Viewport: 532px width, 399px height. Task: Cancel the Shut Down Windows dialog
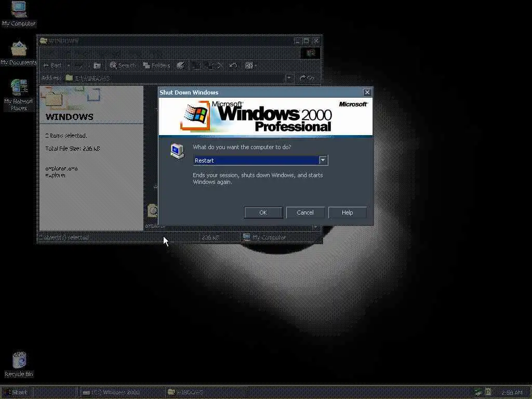click(305, 212)
